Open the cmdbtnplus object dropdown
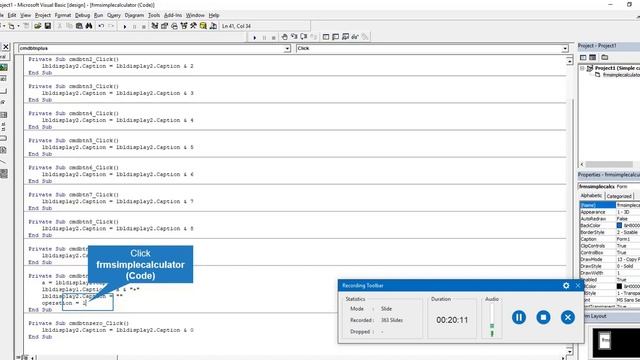 click(x=287, y=49)
